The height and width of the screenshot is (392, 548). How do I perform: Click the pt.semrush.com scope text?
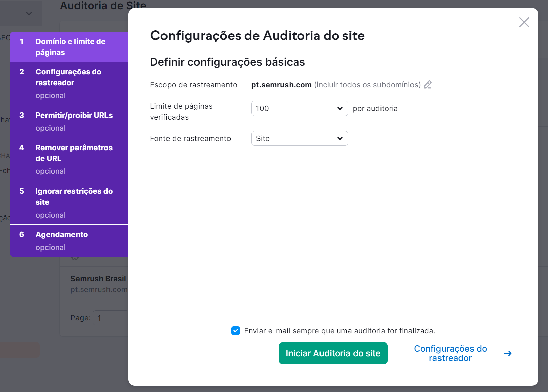pyautogui.click(x=281, y=85)
